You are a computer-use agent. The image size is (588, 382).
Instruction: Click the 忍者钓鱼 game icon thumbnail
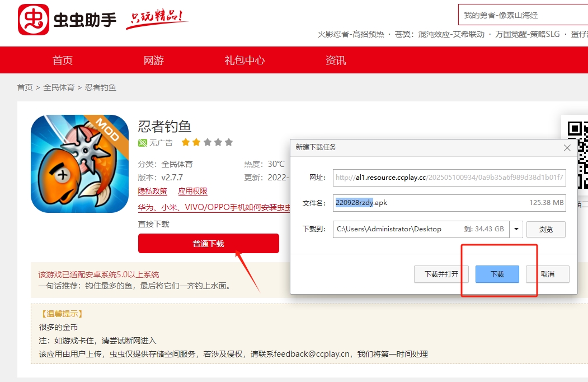point(79,164)
